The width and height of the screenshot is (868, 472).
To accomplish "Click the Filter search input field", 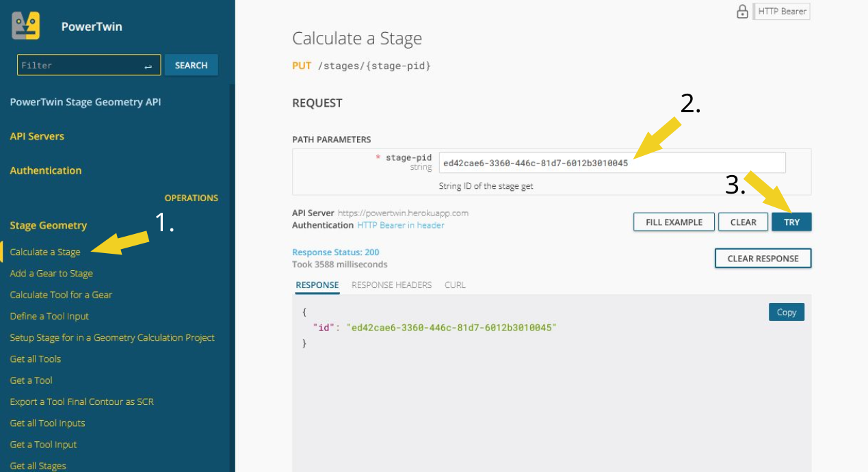I will (81, 66).
